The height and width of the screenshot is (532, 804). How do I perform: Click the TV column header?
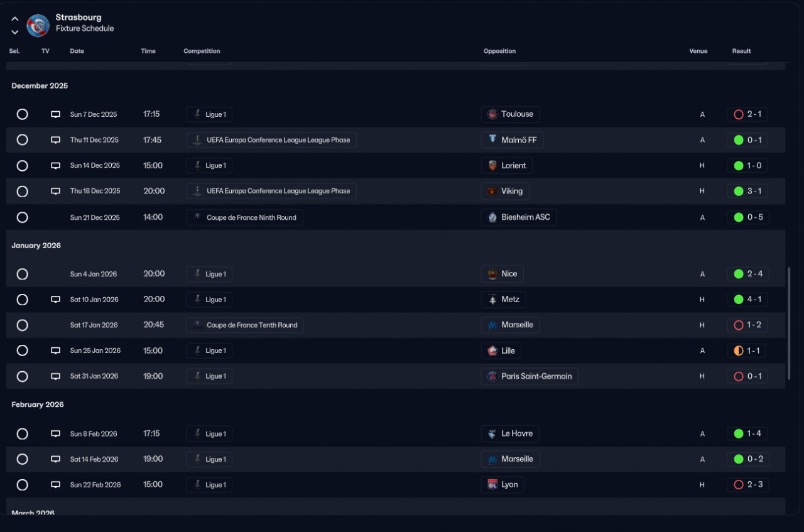coord(45,52)
